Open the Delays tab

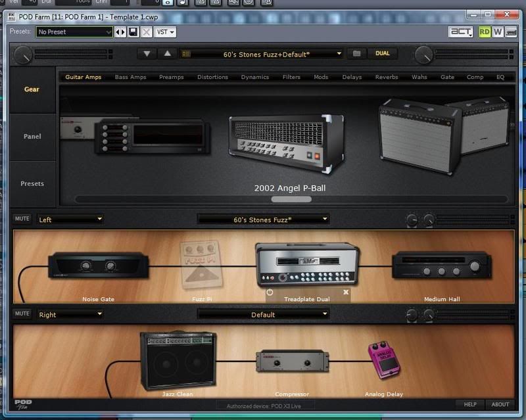coord(352,77)
